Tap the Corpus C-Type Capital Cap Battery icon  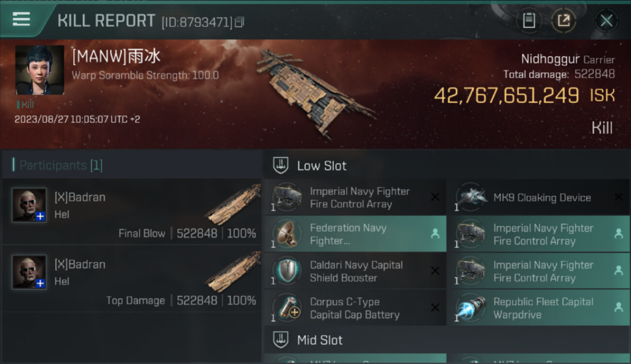[287, 308]
